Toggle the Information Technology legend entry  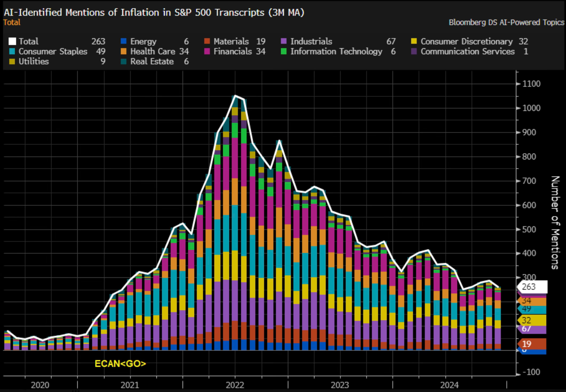tap(336, 51)
